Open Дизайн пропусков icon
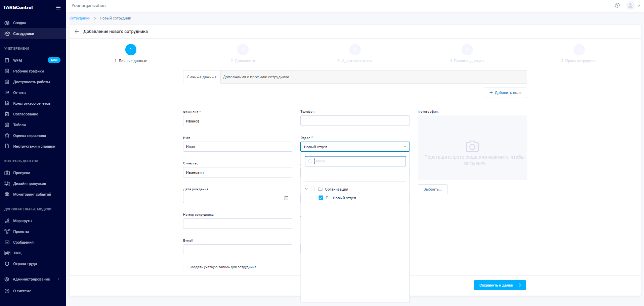This screenshot has height=306, width=644. (7, 184)
